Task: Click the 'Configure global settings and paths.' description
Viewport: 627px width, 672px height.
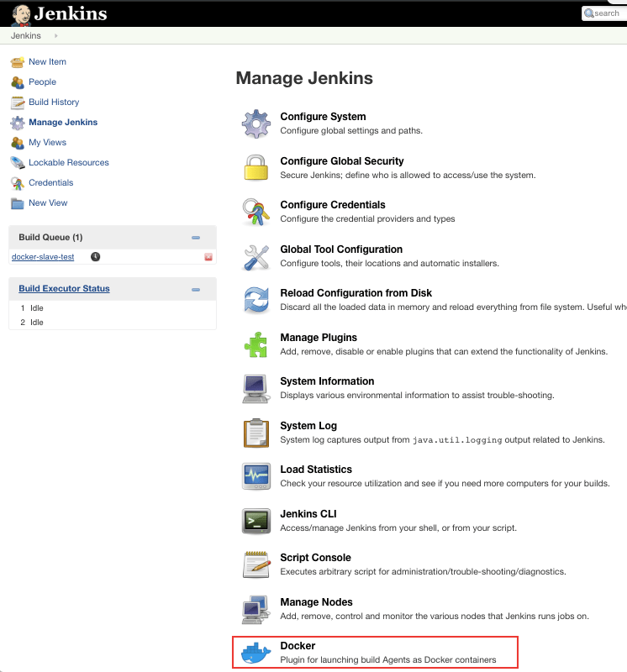Action: pyautogui.click(x=351, y=131)
